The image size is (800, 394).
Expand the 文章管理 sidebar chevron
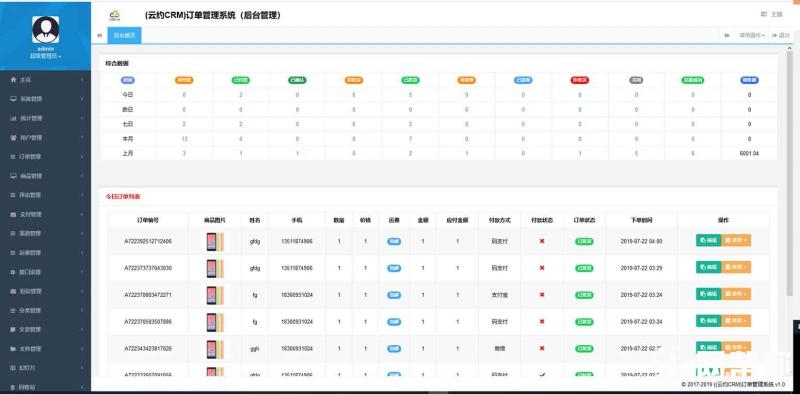pos(82,330)
